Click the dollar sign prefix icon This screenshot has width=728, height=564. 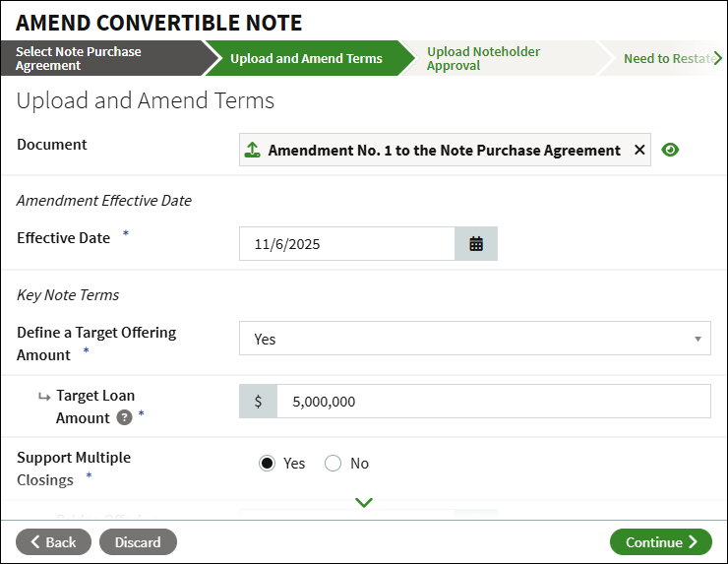click(x=259, y=402)
